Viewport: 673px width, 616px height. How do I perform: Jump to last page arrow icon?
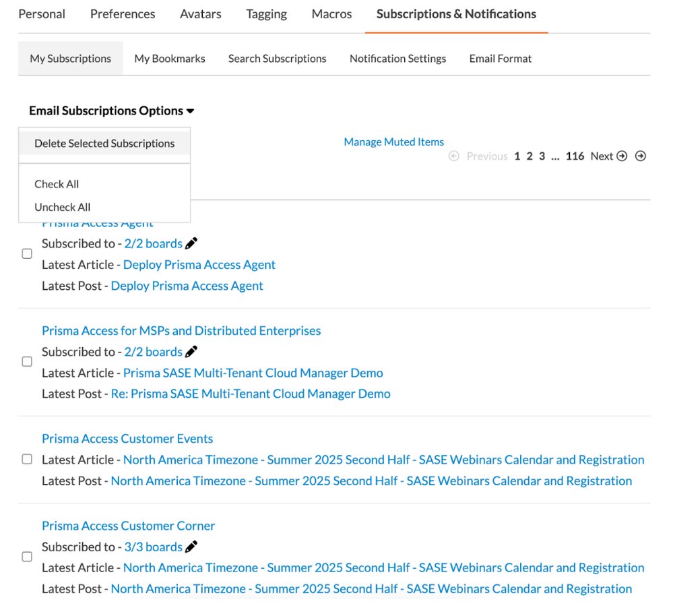[641, 156]
